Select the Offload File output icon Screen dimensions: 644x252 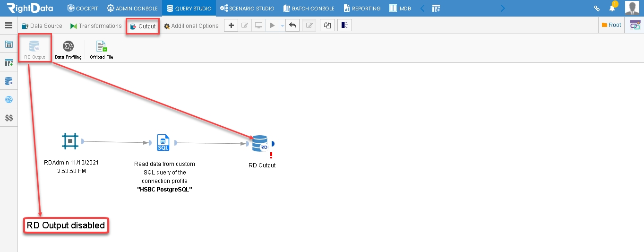click(x=102, y=50)
